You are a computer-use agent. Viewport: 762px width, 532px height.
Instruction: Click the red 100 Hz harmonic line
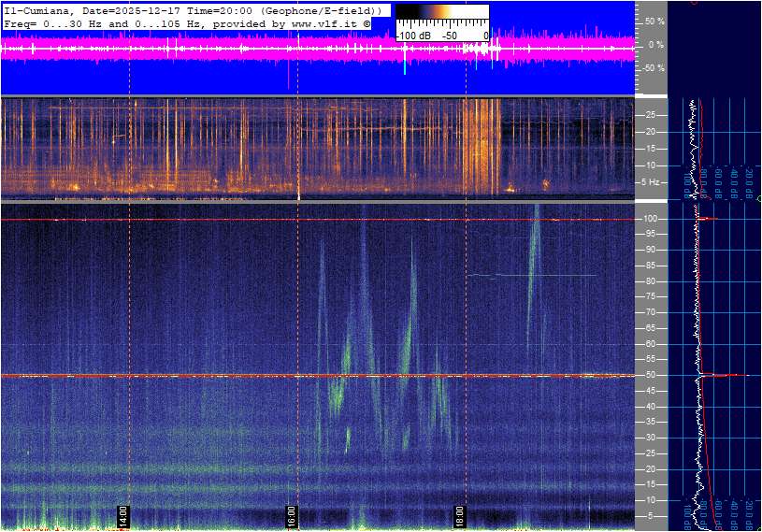pos(318,220)
